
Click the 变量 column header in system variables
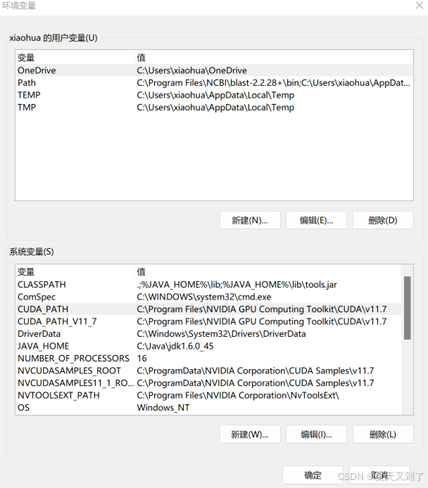click(x=26, y=272)
